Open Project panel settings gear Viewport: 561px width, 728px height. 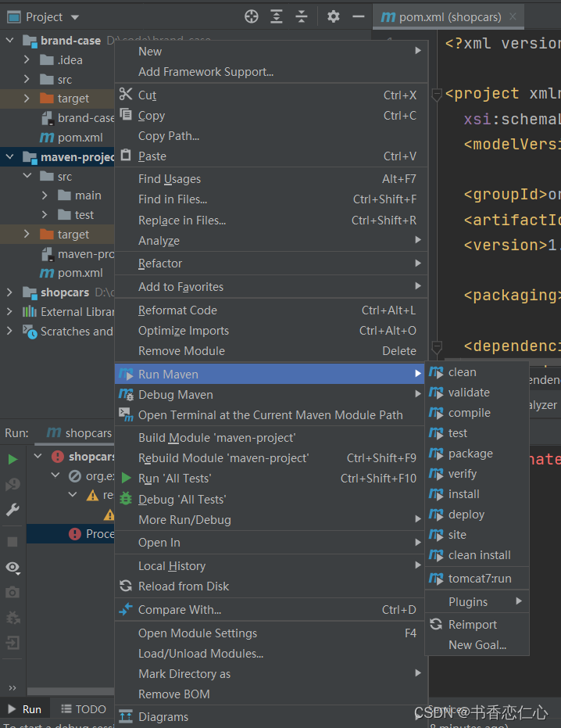[333, 16]
